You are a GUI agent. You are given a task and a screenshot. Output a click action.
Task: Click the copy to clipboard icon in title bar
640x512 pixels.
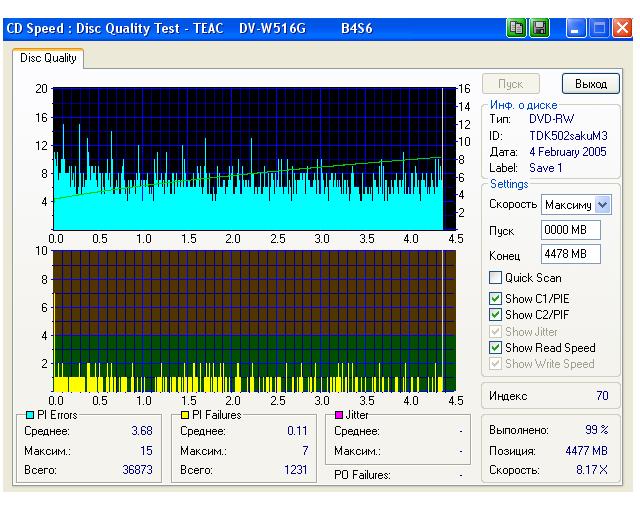point(517,29)
